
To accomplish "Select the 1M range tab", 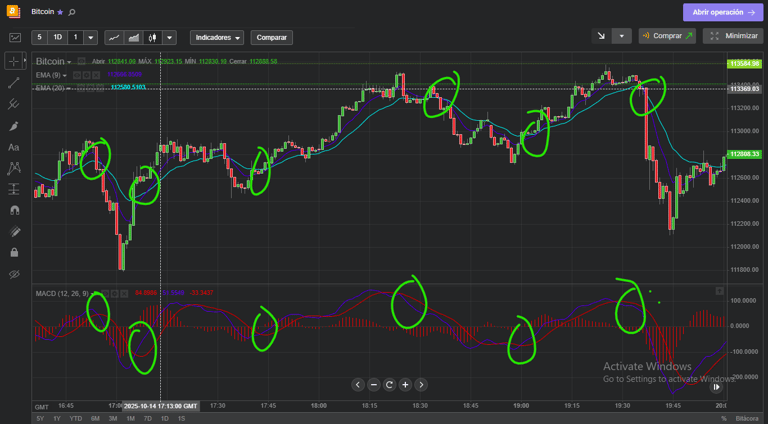I will (130, 419).
